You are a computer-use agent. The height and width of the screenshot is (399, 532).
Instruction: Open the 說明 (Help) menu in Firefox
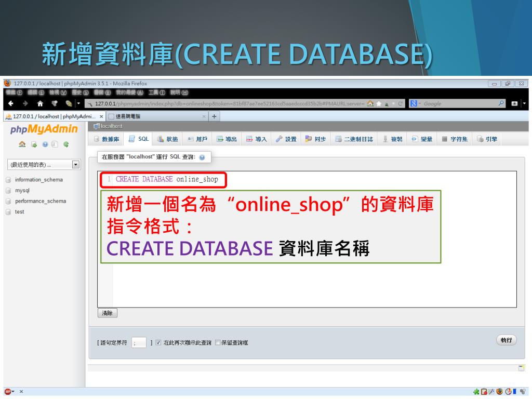pyautogui.click(x=179, y=92)
